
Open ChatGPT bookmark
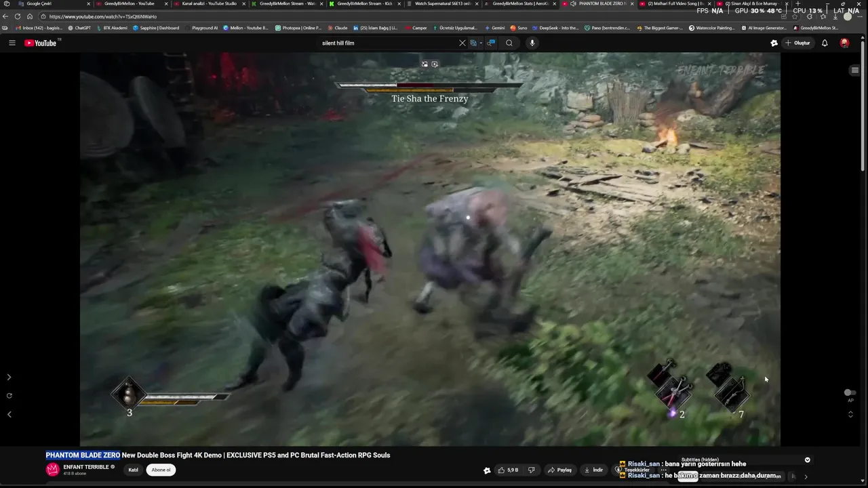coord(79,28)
